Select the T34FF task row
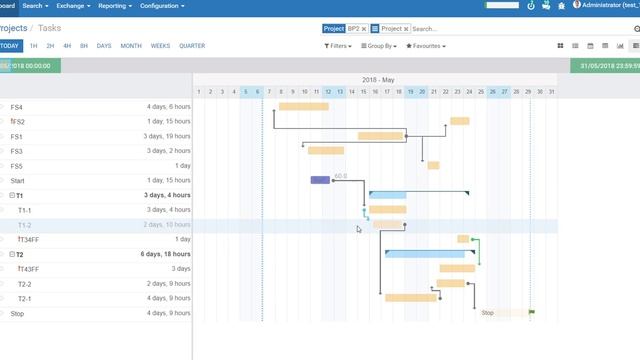The image size is (640, 360). [x=96, y=240]
